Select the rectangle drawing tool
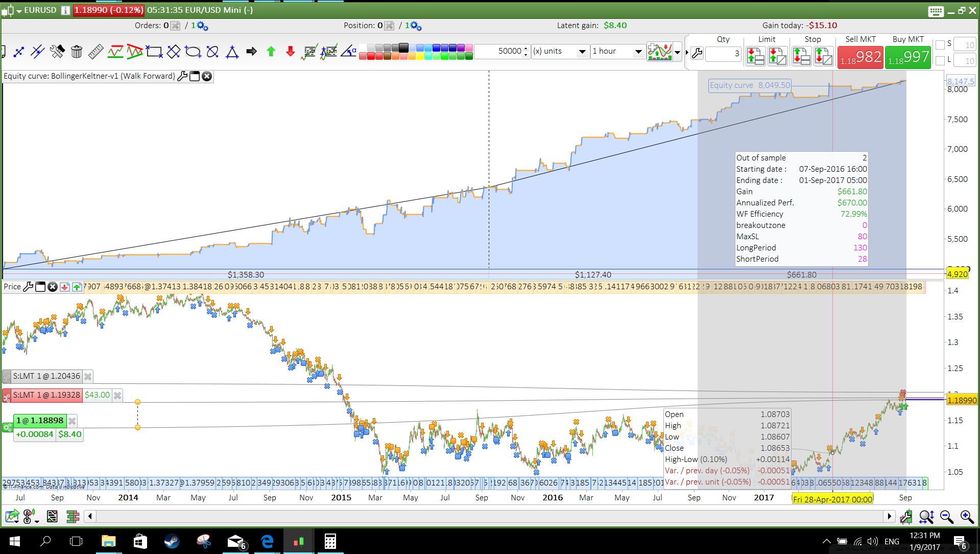The image size is (980, 554). [x=154, y=51]
